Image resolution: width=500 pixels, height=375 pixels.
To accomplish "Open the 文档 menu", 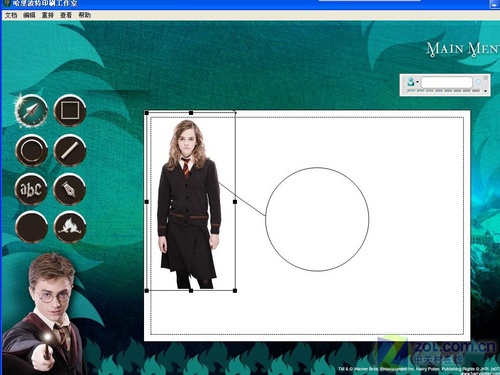I will pos(11,15).
